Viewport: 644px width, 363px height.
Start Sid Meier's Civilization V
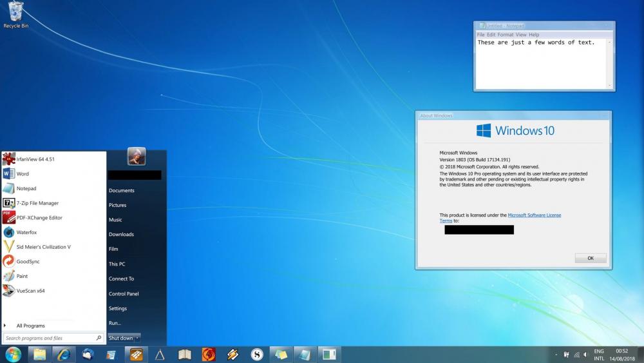point(43,247)
